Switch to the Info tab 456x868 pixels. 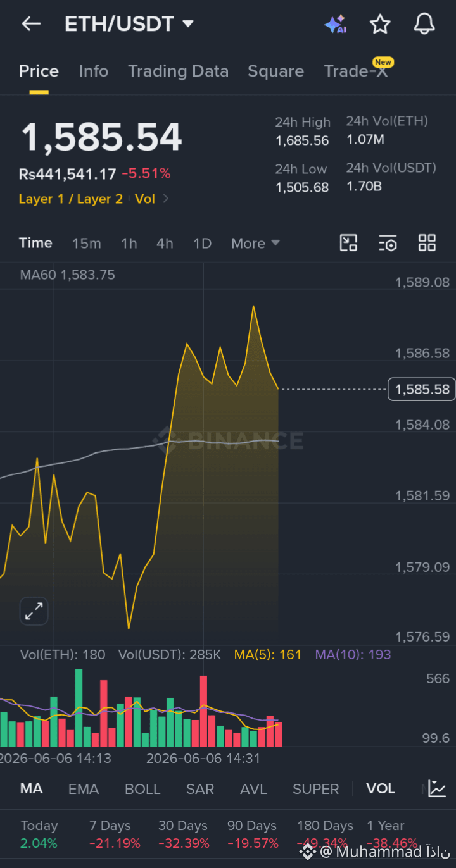94,71
